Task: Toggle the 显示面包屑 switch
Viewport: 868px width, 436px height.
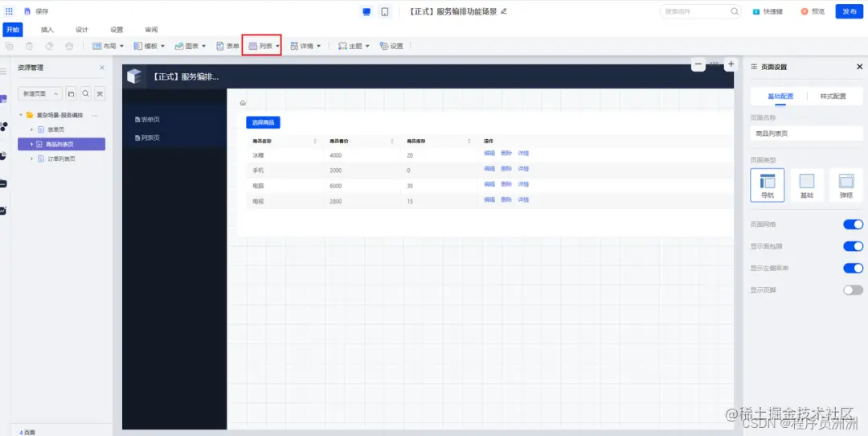Action: 853,246
